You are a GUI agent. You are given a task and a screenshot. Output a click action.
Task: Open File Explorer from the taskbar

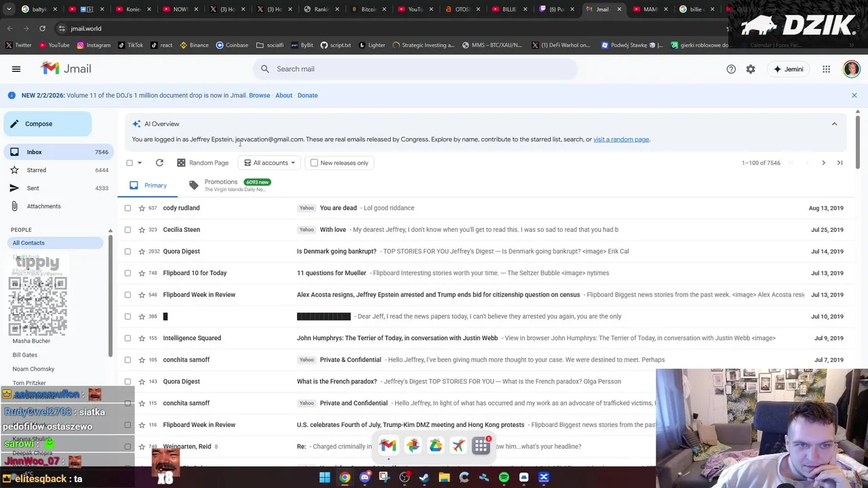(x=444, y=477)
